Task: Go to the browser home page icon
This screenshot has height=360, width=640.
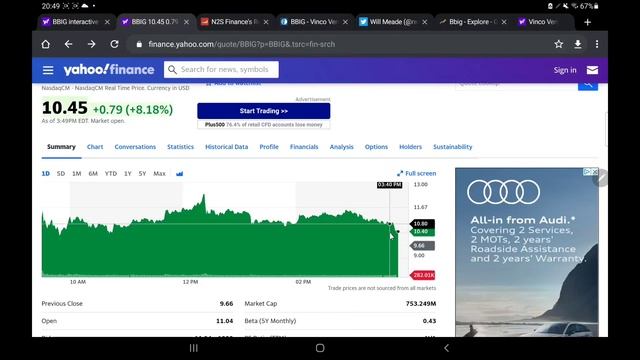Action: 45,44
